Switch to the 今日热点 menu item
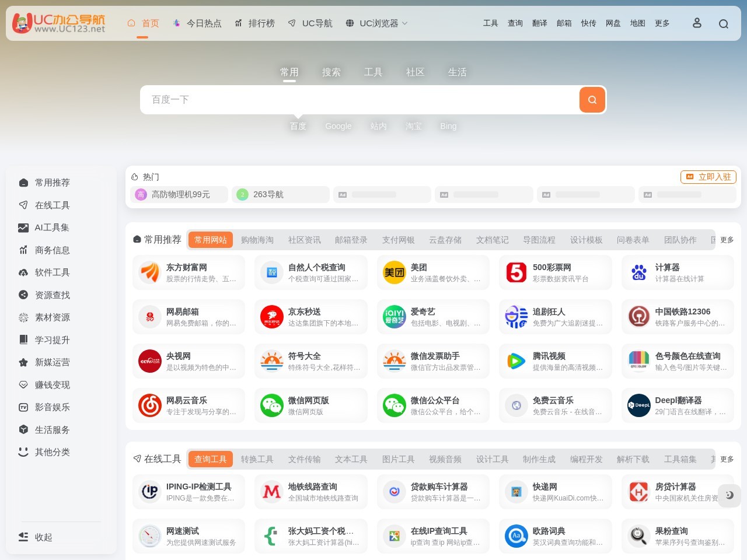747x560 pixels. [x=203, y=23]
